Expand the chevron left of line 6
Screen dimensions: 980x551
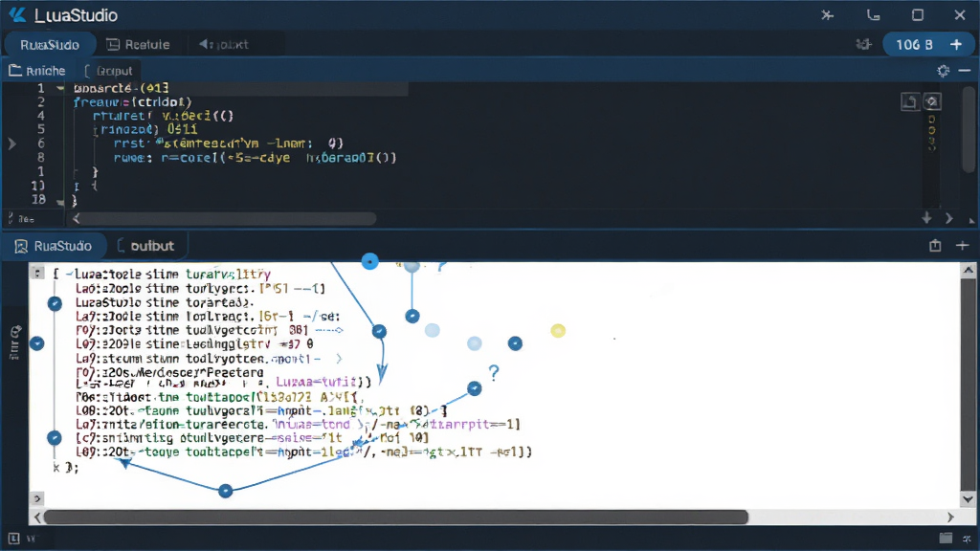[x=11, y=143]
